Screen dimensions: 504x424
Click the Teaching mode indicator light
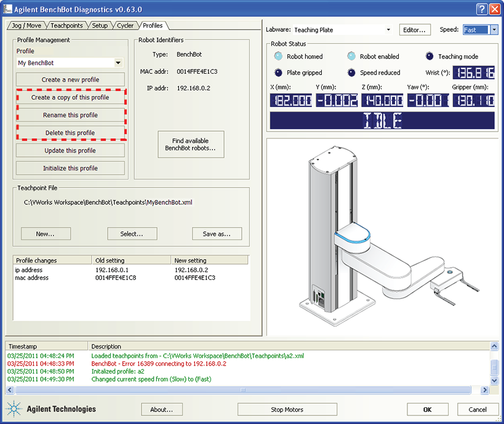430,57
